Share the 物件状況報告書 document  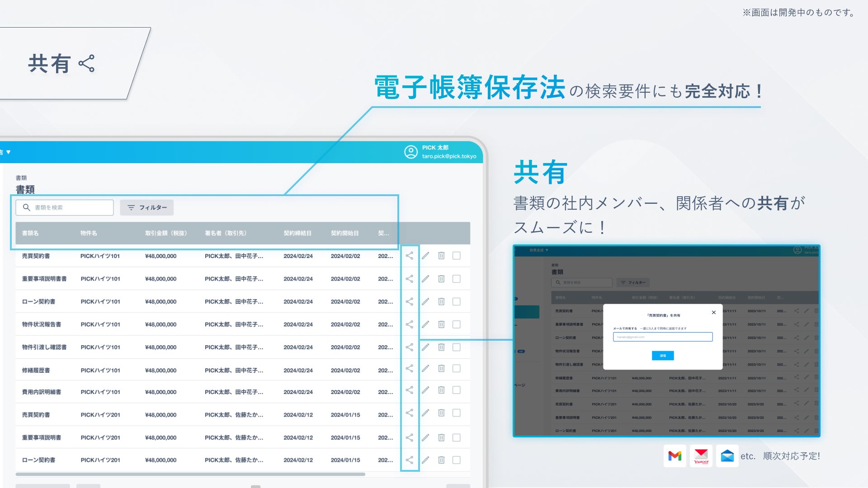pyautogui.click(x=409, y=324)
